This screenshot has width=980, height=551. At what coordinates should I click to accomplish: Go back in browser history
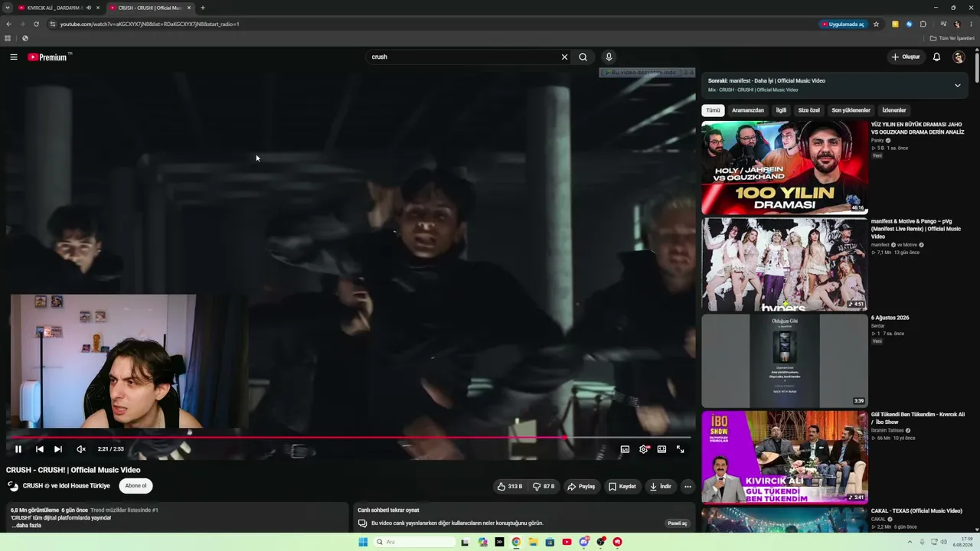point(8,24)
